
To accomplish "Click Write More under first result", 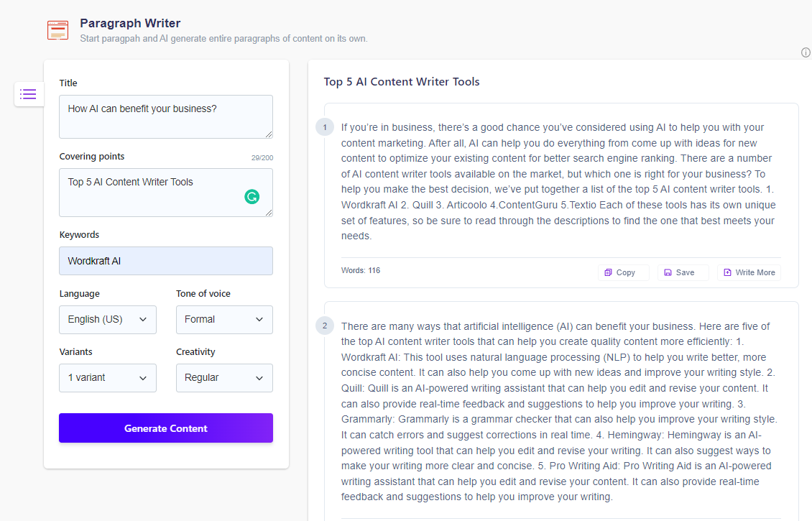I will [749, 272].
